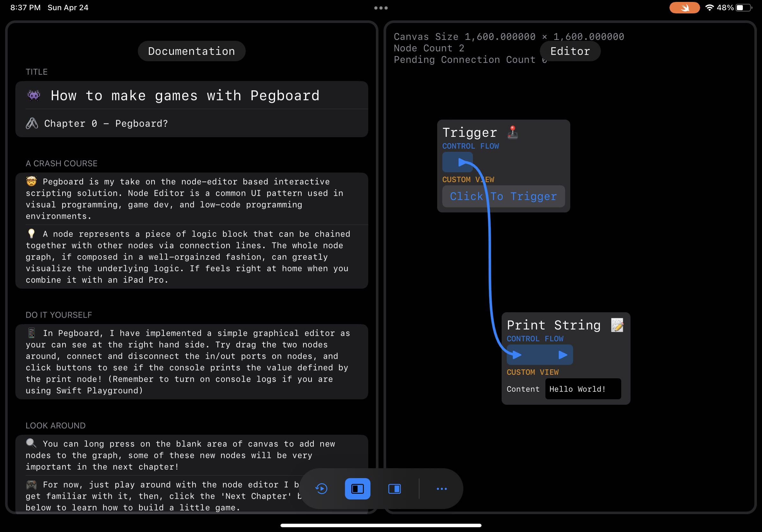The image size is (762, 532).
Task: Click the alien monster icon beside title
Action: (34, 95)
